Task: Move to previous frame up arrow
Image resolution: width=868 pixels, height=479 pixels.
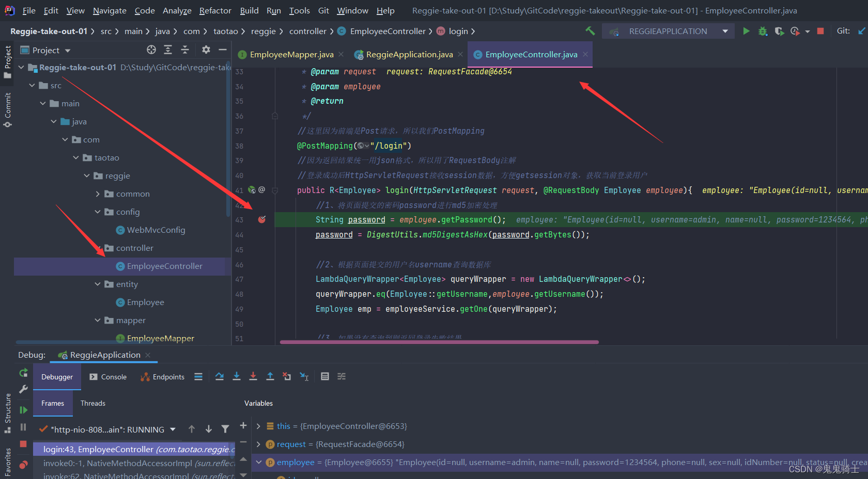Action: point(192,429)
